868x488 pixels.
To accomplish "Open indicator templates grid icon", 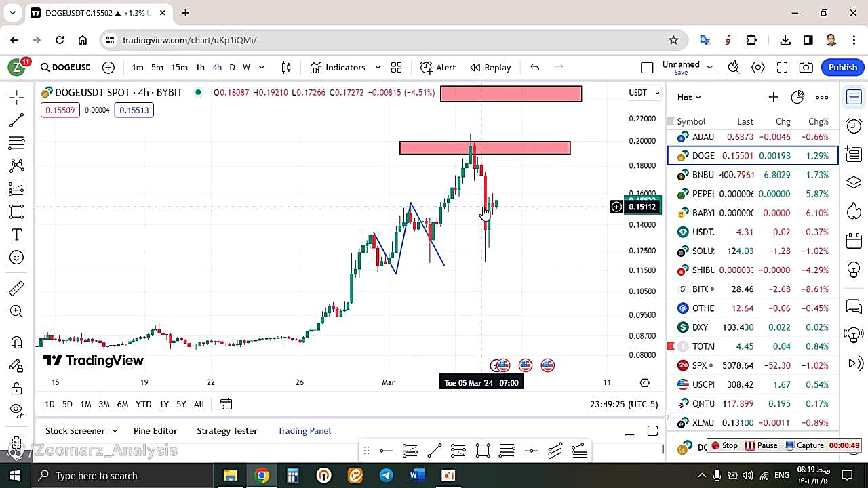I will point(396,67).
